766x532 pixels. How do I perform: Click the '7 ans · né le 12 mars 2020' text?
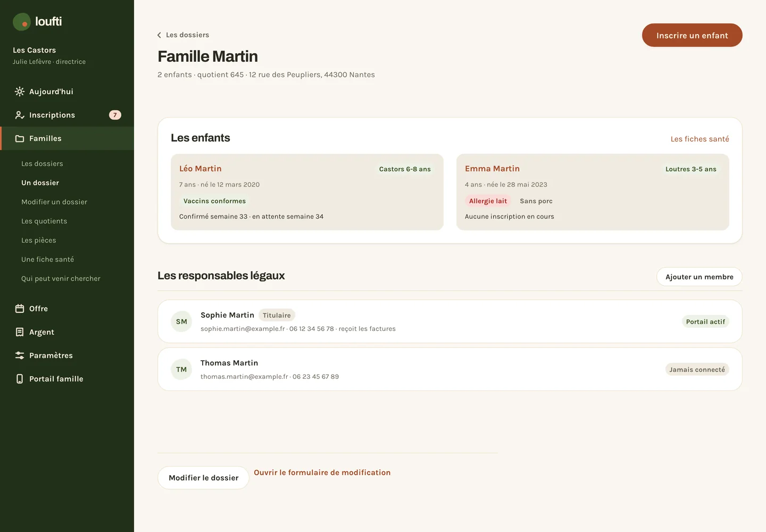pyautogui.click(x=219, y=185)
